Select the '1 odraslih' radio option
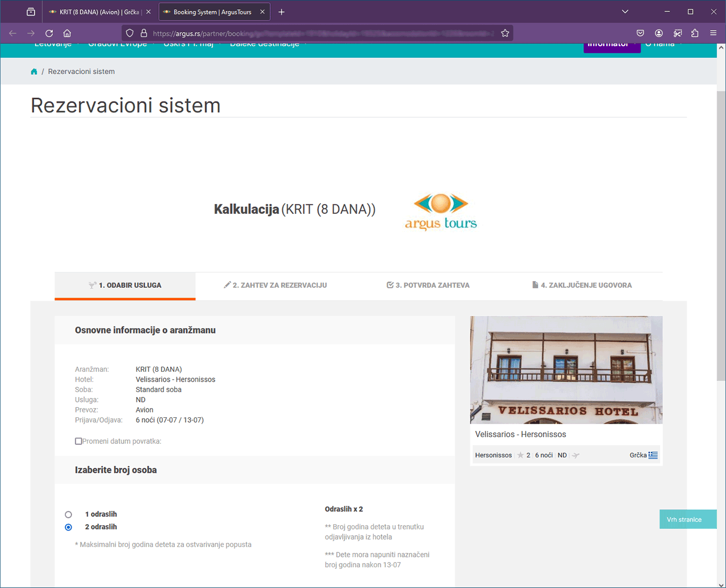Viewport: 726px width, 588px height. tap(68, 515)
